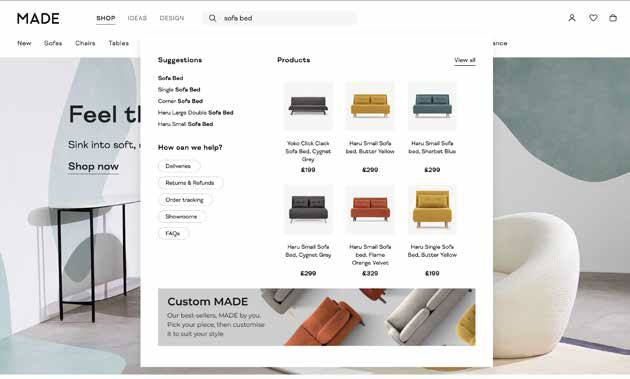Click the search magnifier icon
This screenshot has height=379, width=630.
point(212,18)
